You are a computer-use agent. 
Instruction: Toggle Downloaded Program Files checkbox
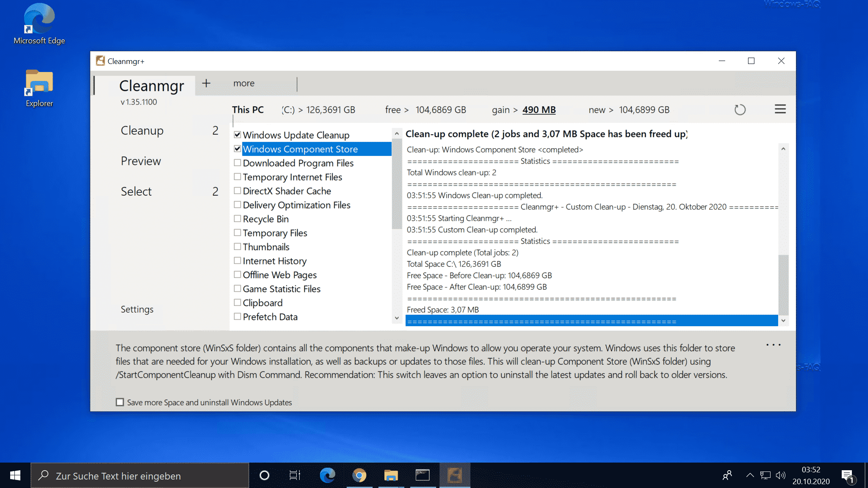(237, 163)
